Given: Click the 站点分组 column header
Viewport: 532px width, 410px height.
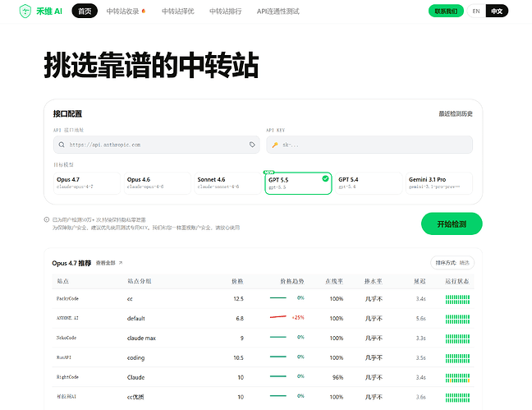Looking at the screenshot, I should tap(139, 281).
